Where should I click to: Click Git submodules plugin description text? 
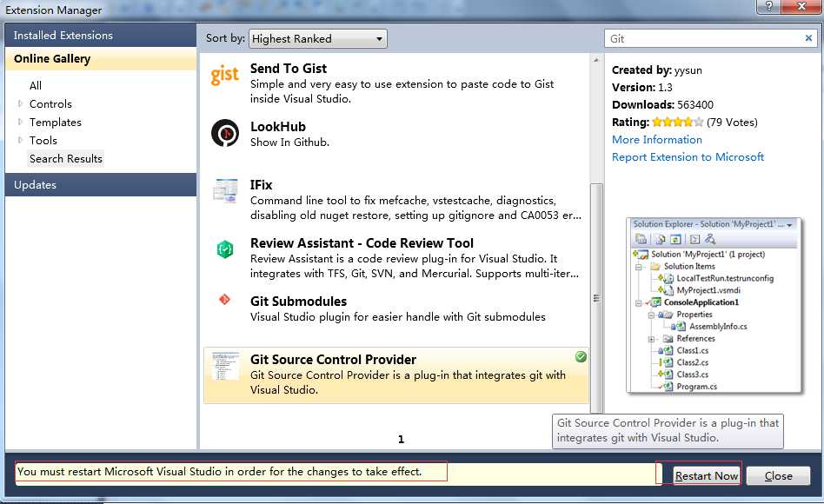(x=398, y=317)
